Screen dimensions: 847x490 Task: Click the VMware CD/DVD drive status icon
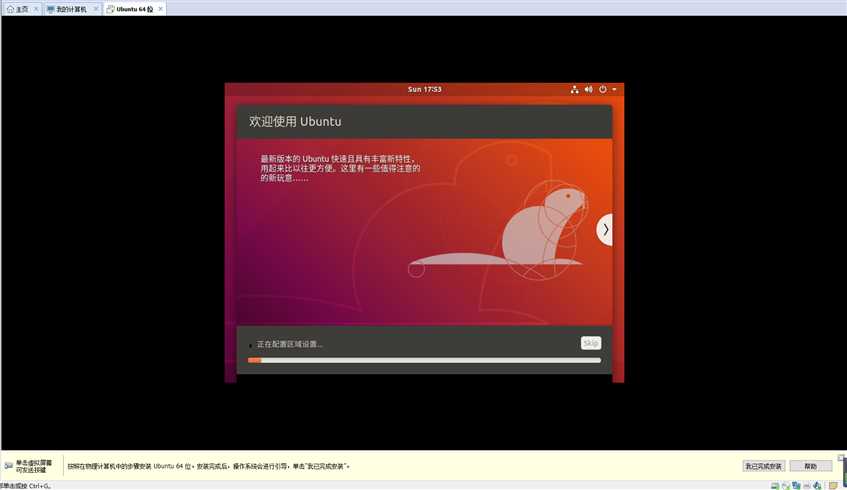(x=786, y=486)
